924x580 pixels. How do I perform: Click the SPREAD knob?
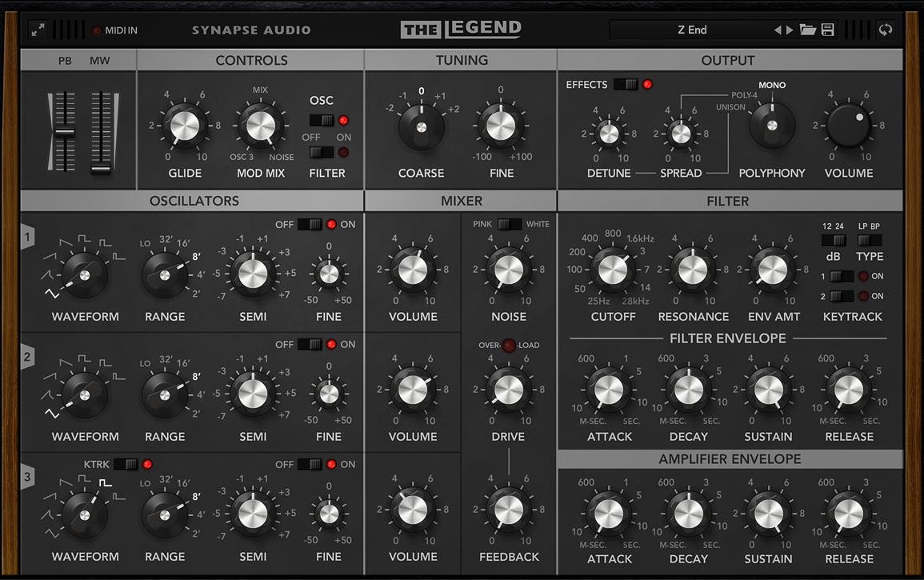(681, 134)
